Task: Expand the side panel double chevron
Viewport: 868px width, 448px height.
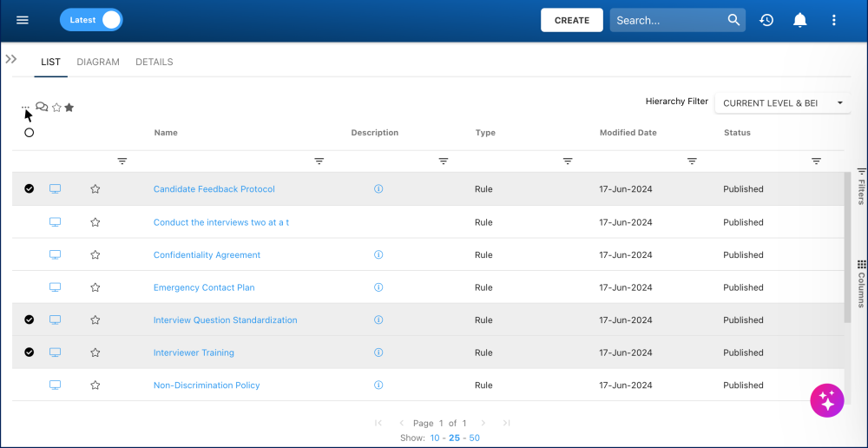Action: click(x=11, y=59)
